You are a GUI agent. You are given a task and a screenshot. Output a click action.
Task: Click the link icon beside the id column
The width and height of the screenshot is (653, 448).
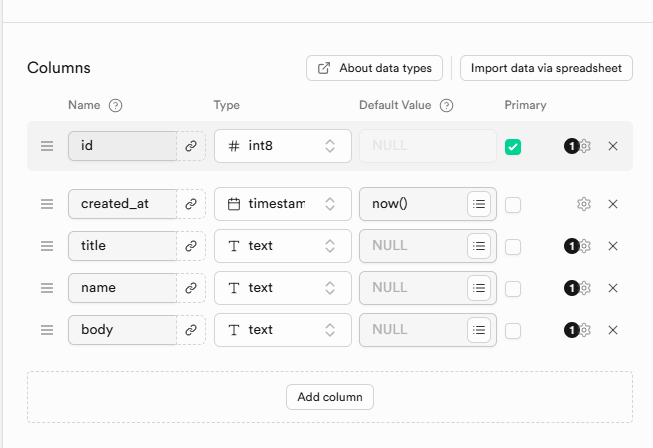pos(191,146)
